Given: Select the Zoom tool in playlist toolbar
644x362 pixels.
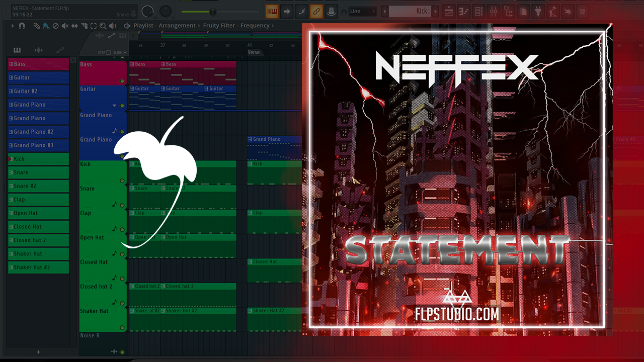Looking at the screenshot, I should (x=103, y=26).
